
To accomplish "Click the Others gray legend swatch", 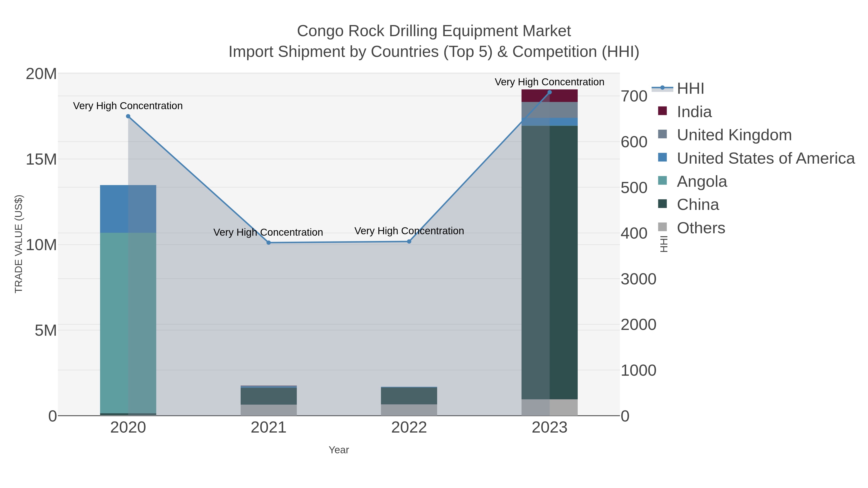I will [663, 227].
